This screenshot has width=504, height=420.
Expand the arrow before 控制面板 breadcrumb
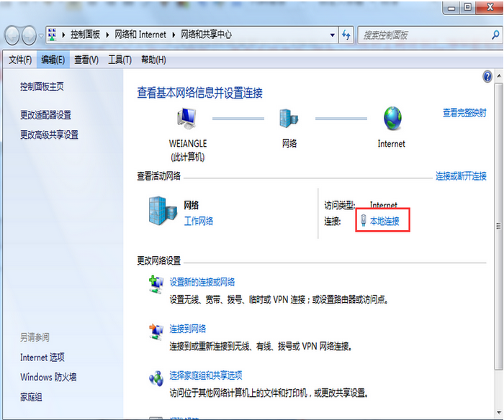(63, 35)
